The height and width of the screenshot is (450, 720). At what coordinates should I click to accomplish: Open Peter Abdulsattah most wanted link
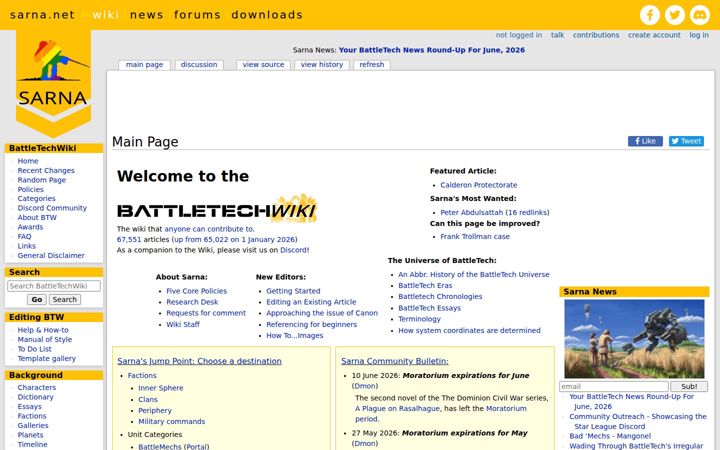tap(472, 213)
